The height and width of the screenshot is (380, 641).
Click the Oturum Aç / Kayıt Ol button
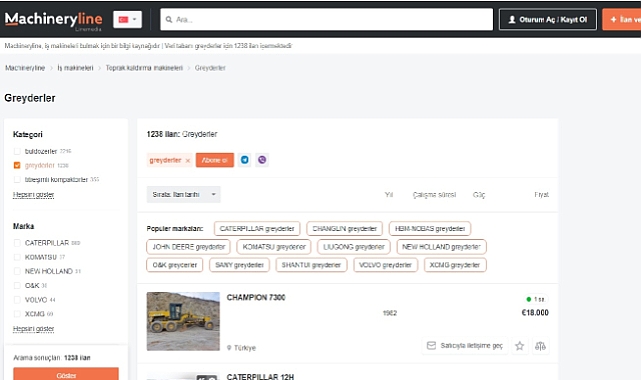tap(548, 20)
